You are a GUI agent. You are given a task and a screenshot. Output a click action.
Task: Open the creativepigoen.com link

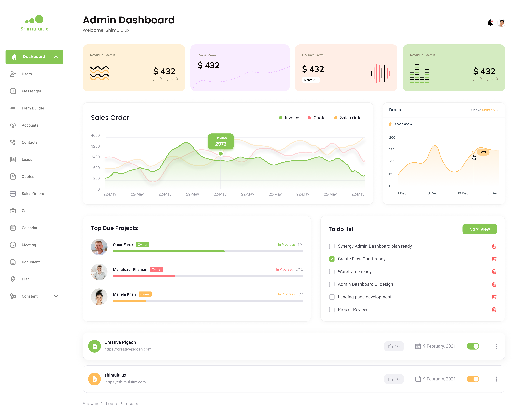pyautogui.click(x=128, y=349)
